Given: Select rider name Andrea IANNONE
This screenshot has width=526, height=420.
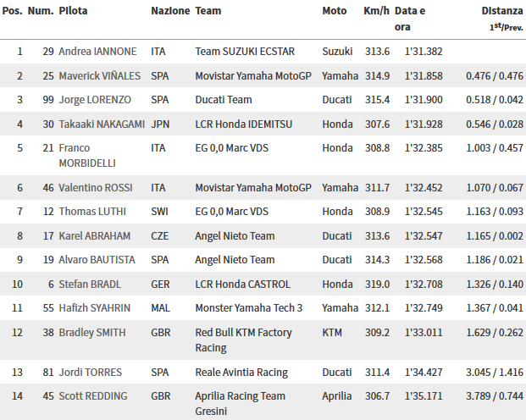Looking at the screenshot, I should (97, 52).
